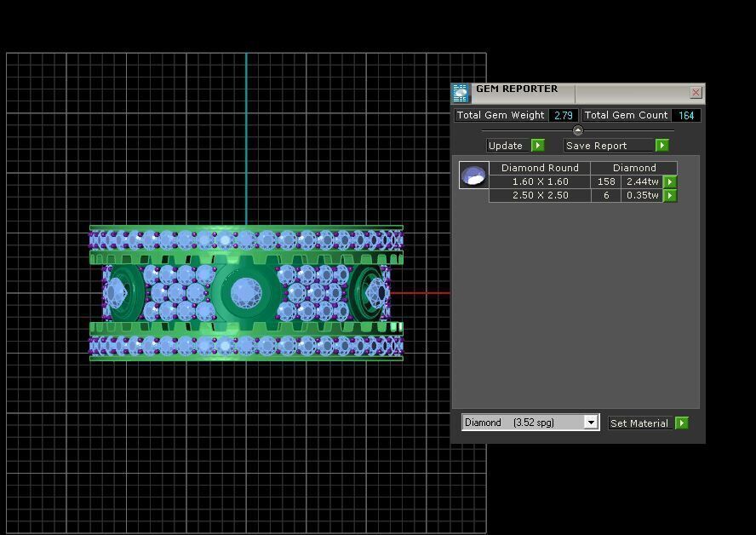Click the green arrow next to Update

coord(537,145)
